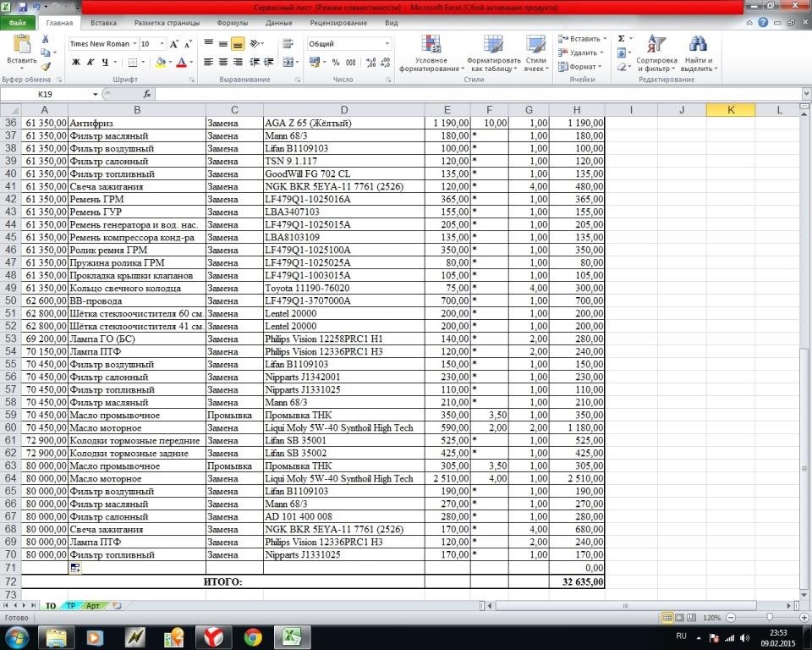The height and width of the screenshot is (650, 812).
Task: Click the text orientation icon
Action: pos(255,43)
